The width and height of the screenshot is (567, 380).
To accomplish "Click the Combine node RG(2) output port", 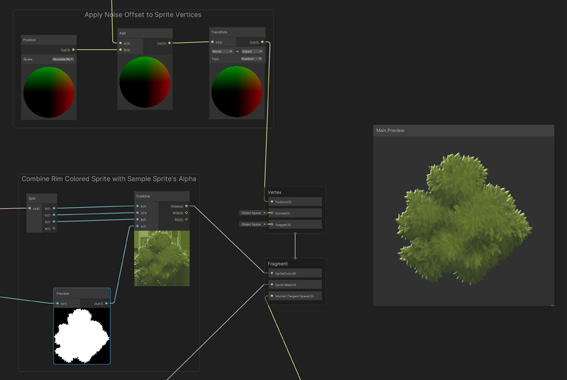I will click(187, 219).
